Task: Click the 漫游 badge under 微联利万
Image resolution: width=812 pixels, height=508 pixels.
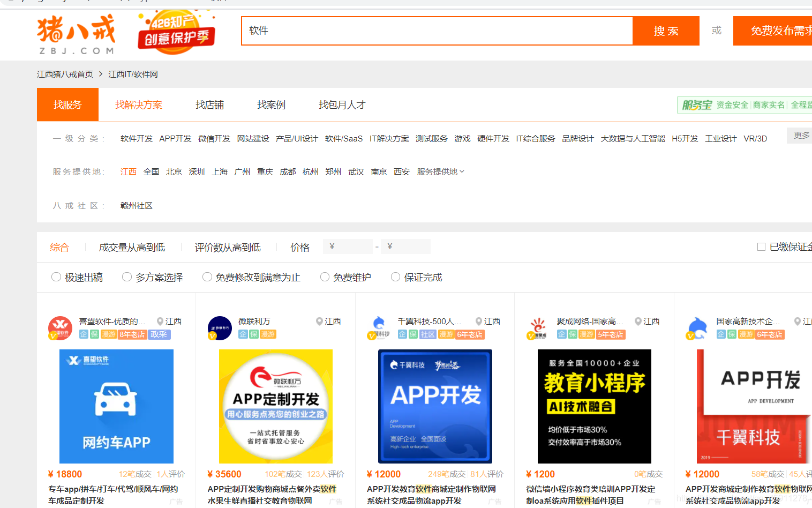Action: pos(268,334)
